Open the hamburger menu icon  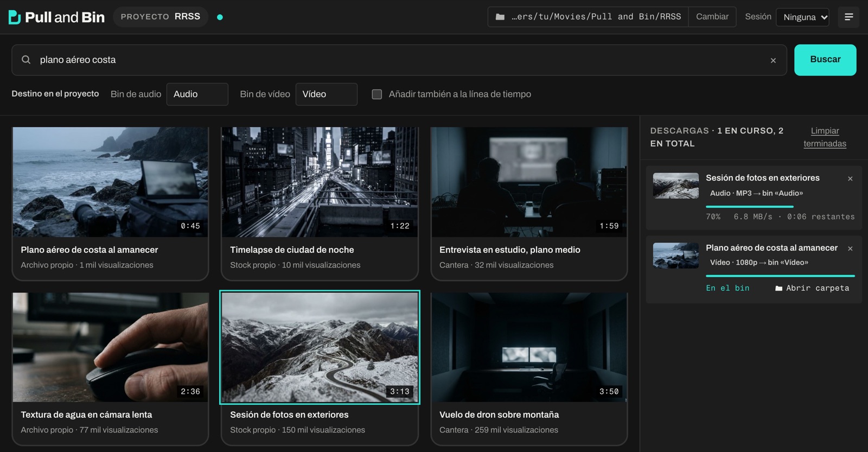[x=849, y=17]
